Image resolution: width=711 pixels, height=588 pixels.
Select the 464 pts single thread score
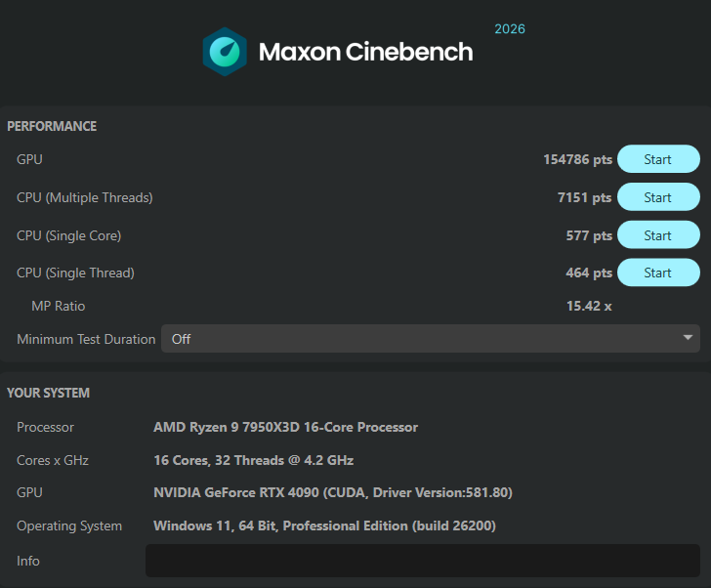click(589, 273)
